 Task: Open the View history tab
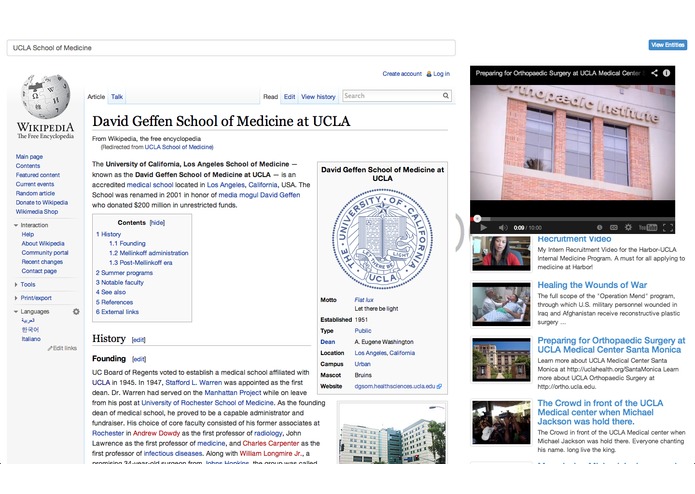318,97
